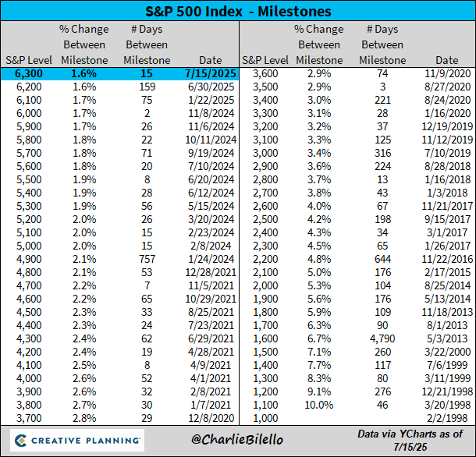Click the 221 days value
The height and width of the screenshot is (457, 476).
tap(382, 100)
